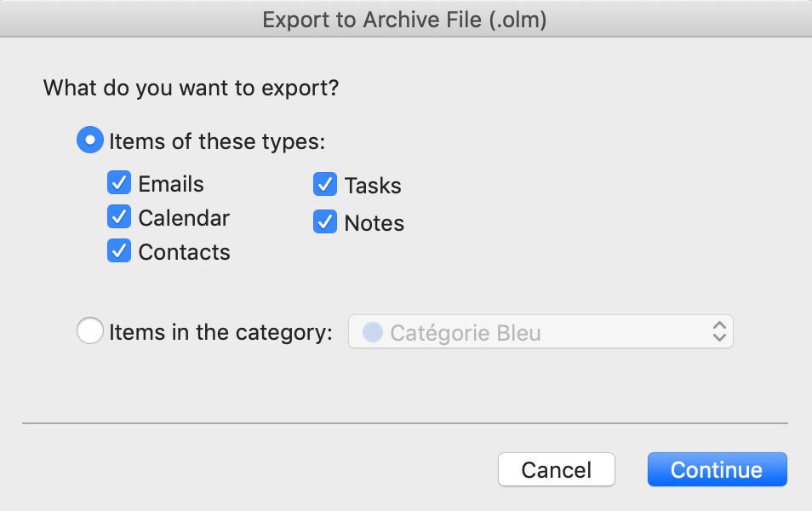Cancel the export dialog
812x511 pixels.
point(556,469)
